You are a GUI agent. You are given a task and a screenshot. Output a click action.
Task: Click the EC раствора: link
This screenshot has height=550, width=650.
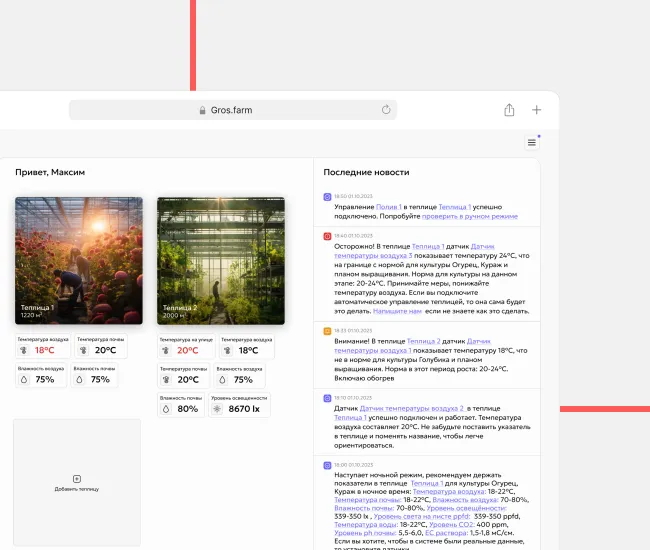[446, 533]
